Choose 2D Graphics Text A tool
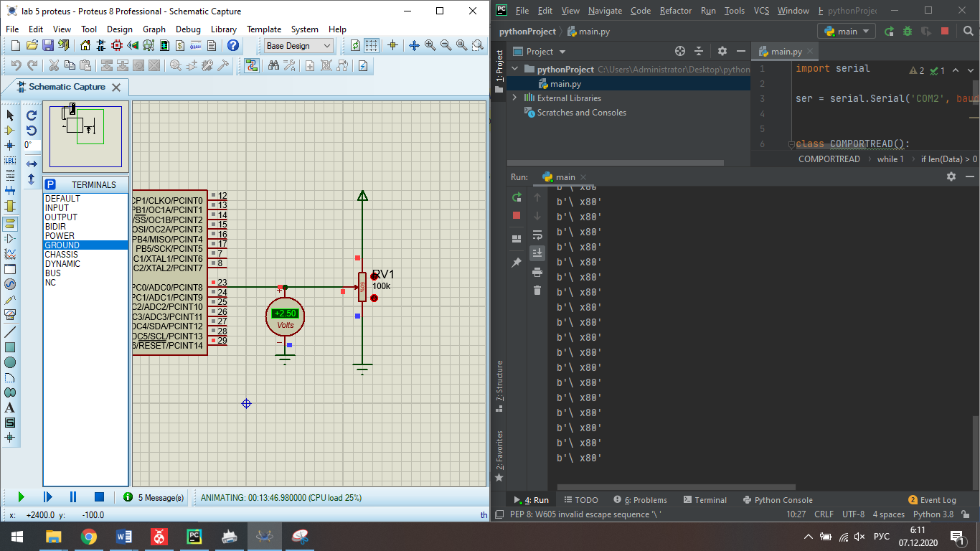Viewport: 980px width, 551px height. (x=10, y=408)
